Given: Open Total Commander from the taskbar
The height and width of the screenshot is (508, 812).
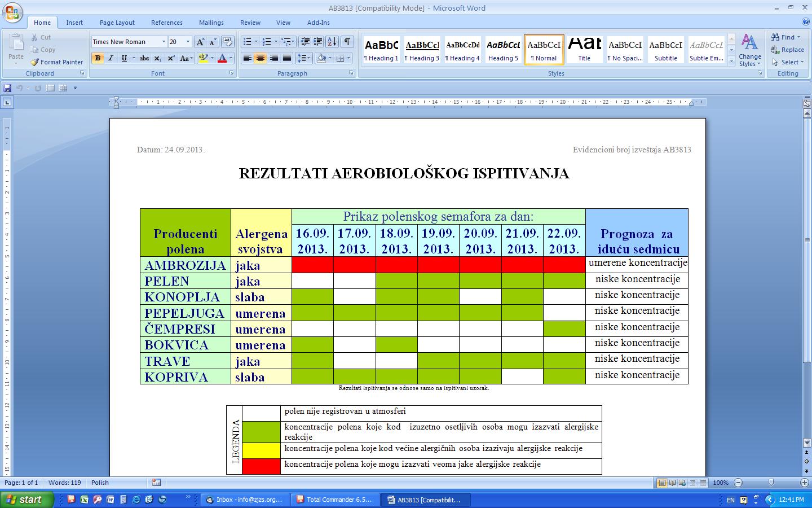Looking at the screenshot, I should (x=335, y=500).
